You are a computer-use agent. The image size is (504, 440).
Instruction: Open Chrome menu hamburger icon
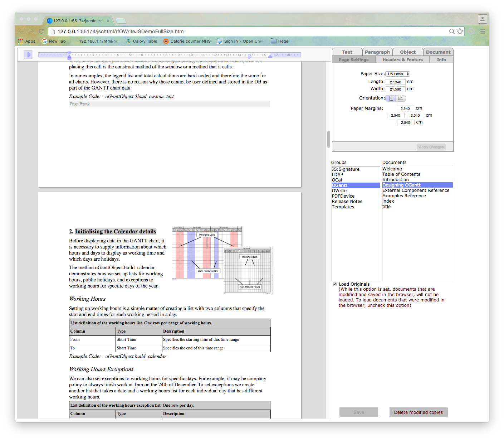coord(483,31)
